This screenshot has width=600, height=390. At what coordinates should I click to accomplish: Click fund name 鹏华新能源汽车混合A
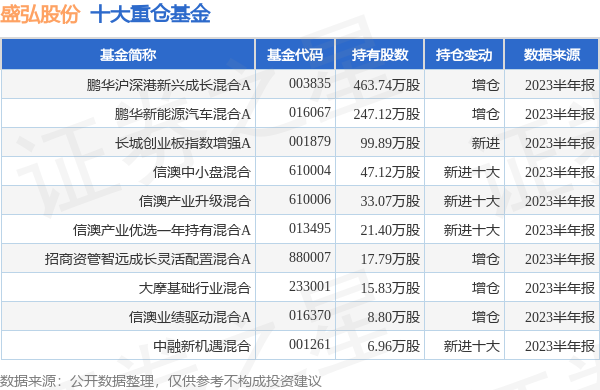[183, 114]
